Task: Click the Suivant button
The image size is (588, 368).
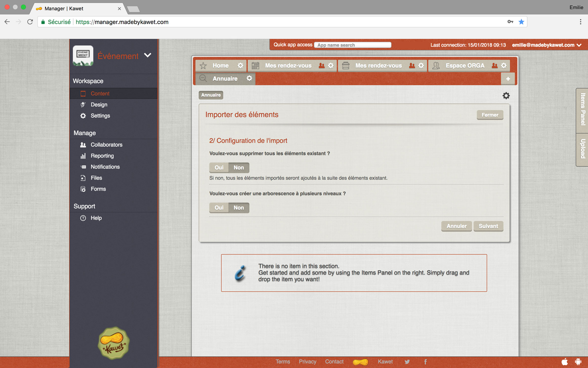Action: (488, 226)
